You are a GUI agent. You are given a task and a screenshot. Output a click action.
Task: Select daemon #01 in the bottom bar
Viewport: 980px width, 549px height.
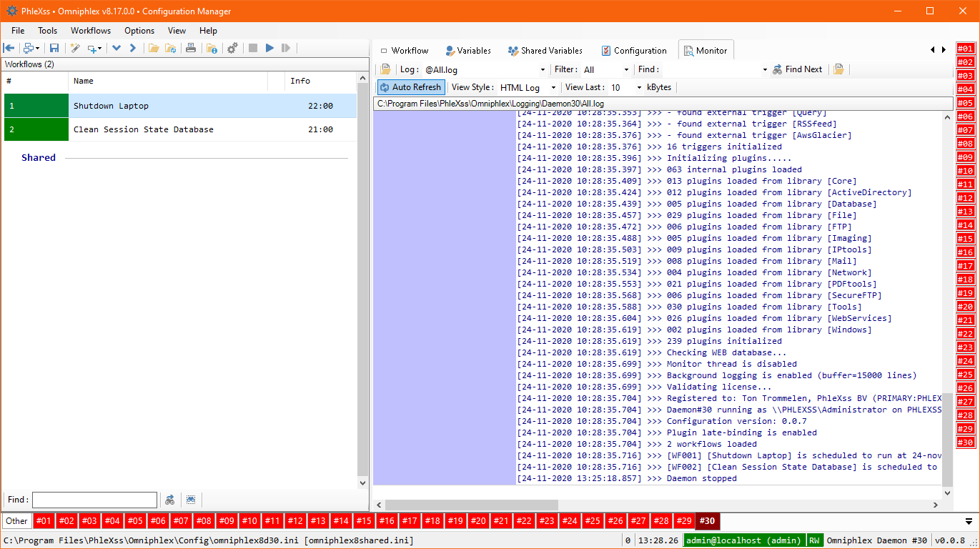point(44,521)
